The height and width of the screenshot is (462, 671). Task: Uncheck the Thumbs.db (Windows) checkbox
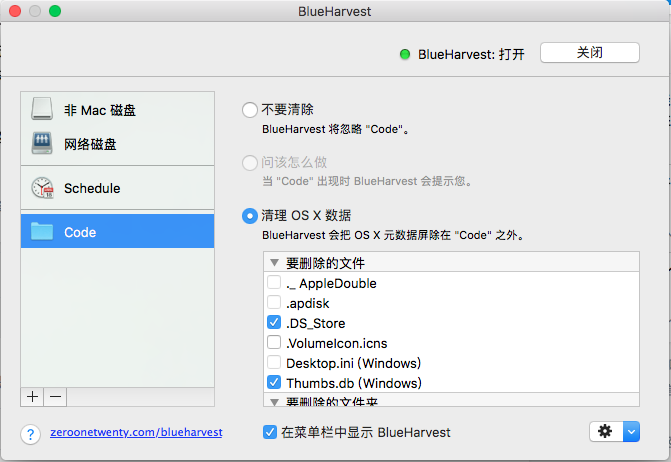click(x=274, y=382)
